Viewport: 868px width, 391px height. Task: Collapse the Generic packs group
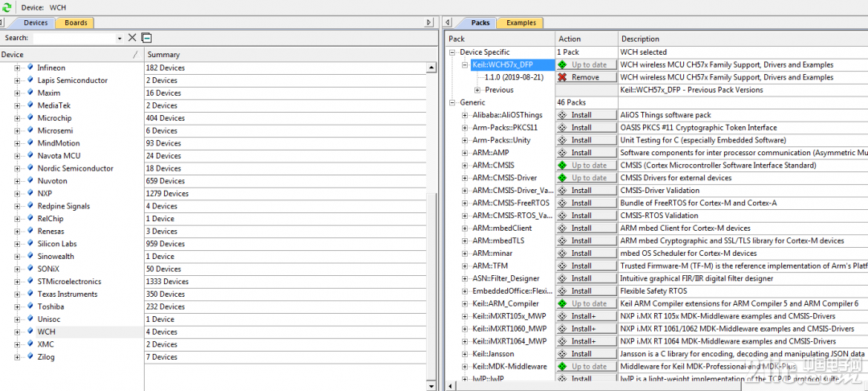(452, 102)
